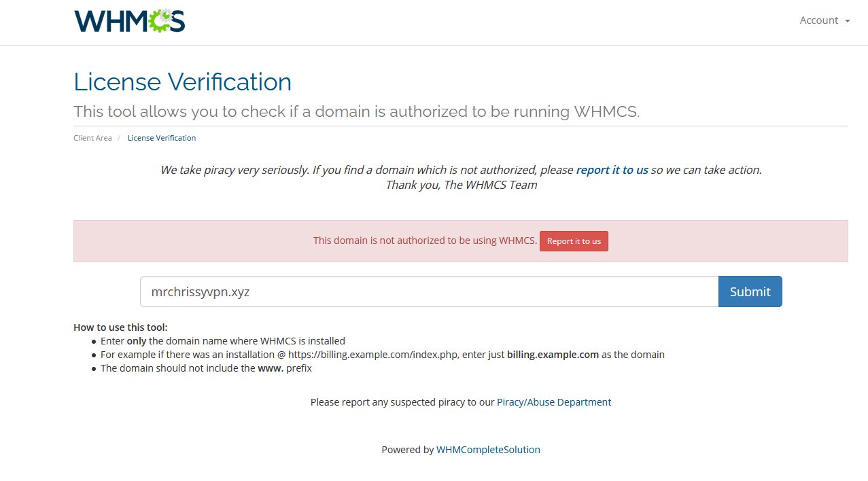Viewport: 868px width, 481px height.
Task: Open the Account dropdown menu
Action: click(824, 20)
